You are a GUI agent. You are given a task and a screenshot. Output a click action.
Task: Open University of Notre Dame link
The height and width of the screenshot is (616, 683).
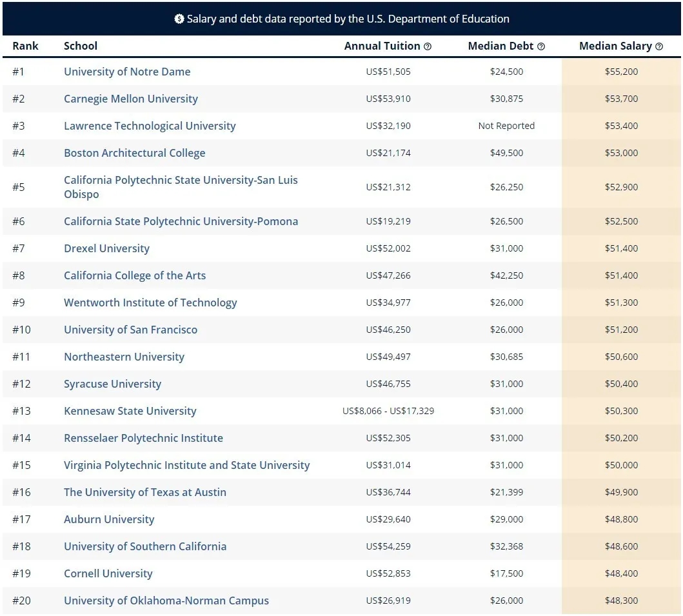[127, 72]
